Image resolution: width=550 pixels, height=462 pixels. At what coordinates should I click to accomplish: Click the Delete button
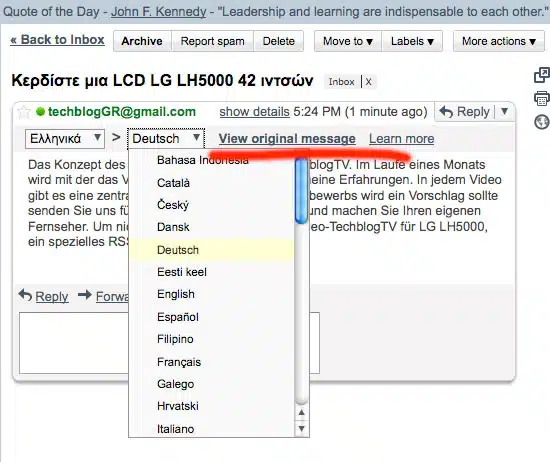point(279,41)
